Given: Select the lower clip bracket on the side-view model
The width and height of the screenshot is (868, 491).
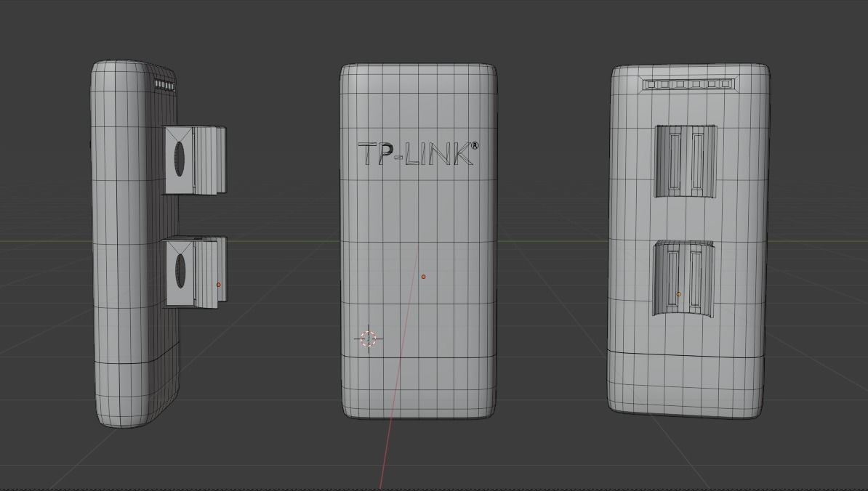Looking at the screenshot, I should coord(196,272).
